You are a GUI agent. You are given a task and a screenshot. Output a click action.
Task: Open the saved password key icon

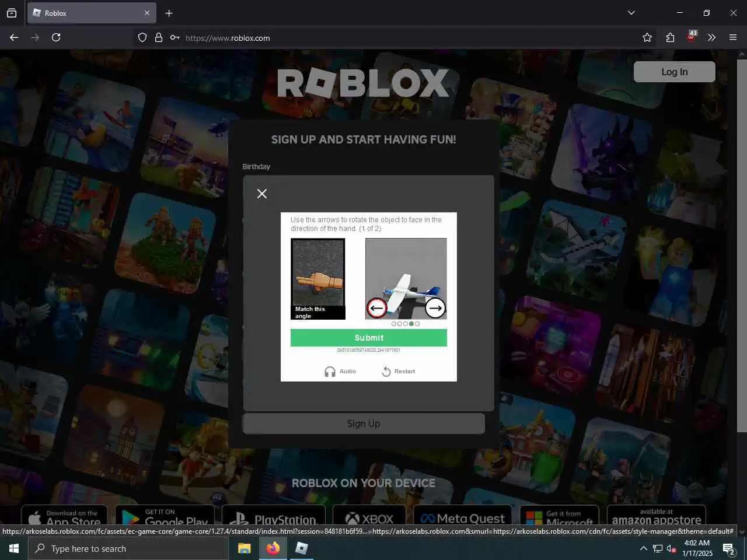click(x=175, y=38)
